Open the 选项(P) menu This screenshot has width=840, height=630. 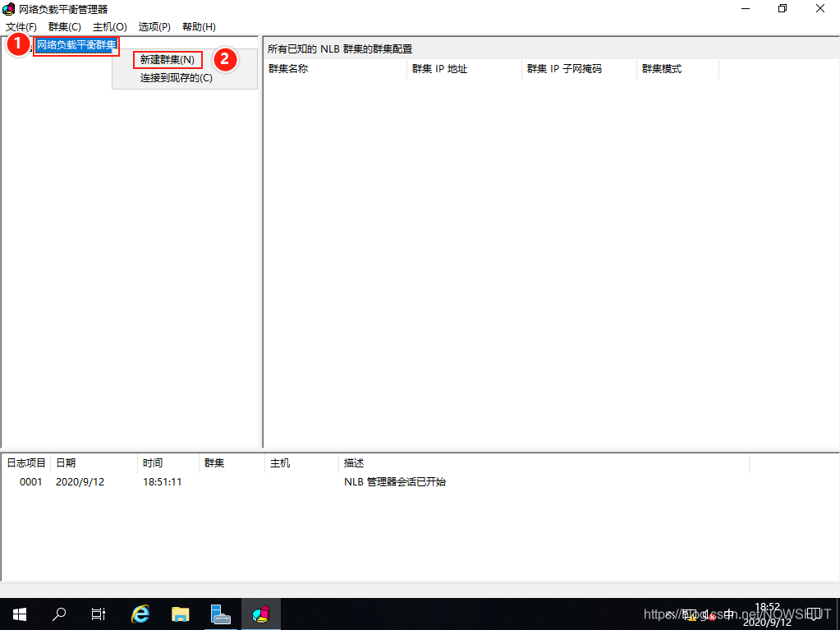pos(154,26)
